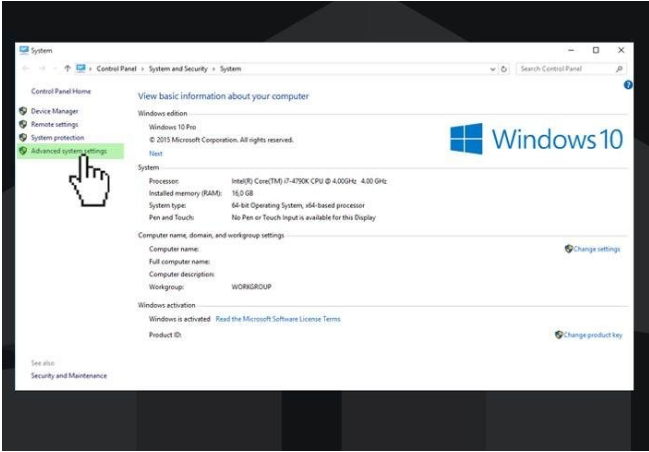This screenshot has width=649, height=452.
Task: Click the View basic information heading
Action: [223, 96]
